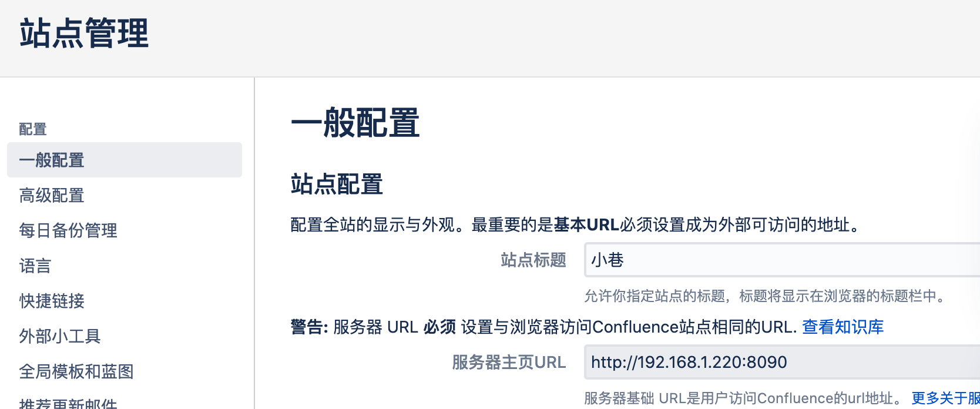
Task: Follow the 更多关于 link below the server URL field
Action: 945,398
